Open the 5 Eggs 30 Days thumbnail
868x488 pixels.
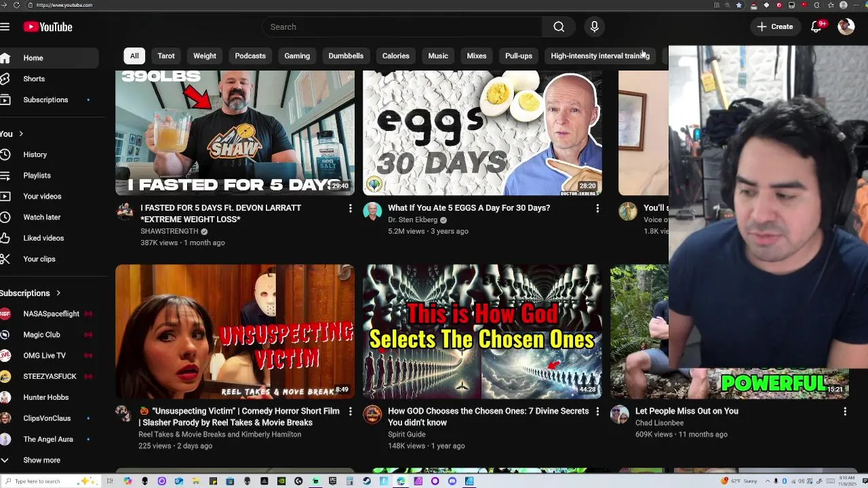tap(482, 133)
